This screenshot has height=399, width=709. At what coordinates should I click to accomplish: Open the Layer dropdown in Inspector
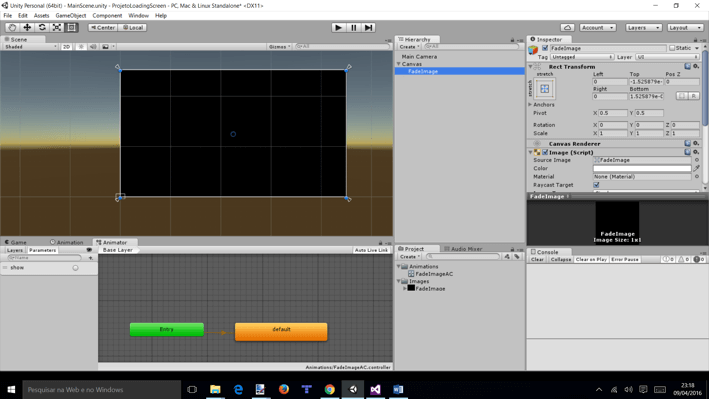667,57
